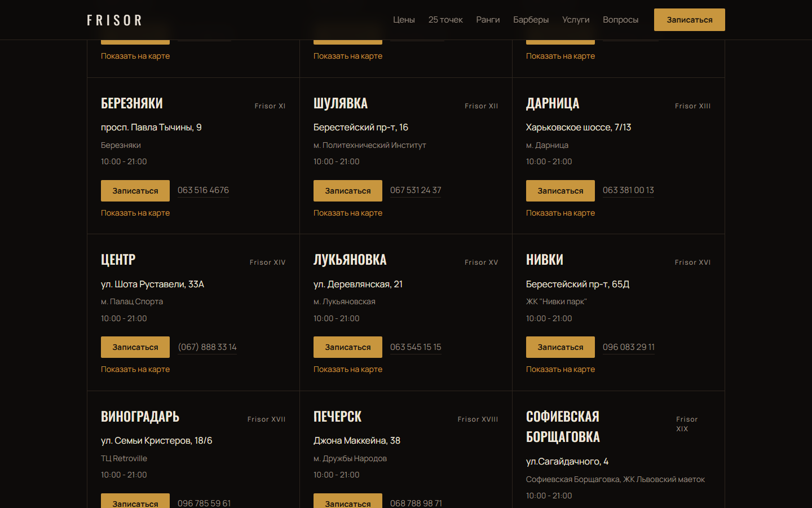The width and height of the screenshot is (812, 508).
Task: Click the address ул.Сагайдачного, 4
Action: [x=567, y=462]
